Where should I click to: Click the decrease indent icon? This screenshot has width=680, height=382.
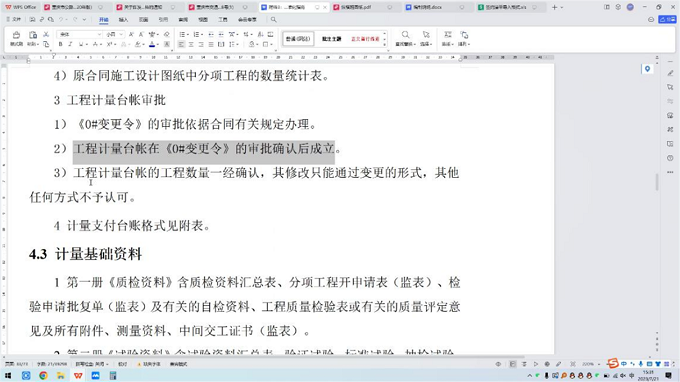pos(211,34)
